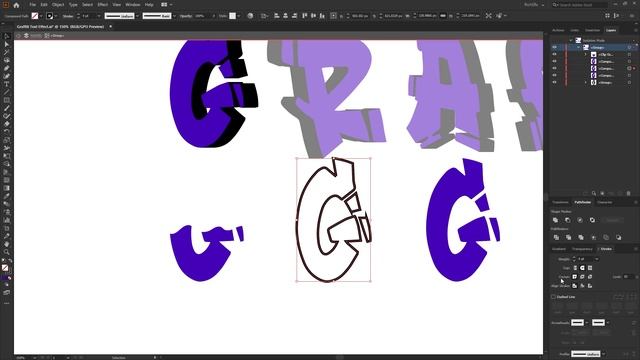Toggle visibility of bottom nested <Group> row
The width and height of the screenshot is (640, 360).
(x=554, y=82)
